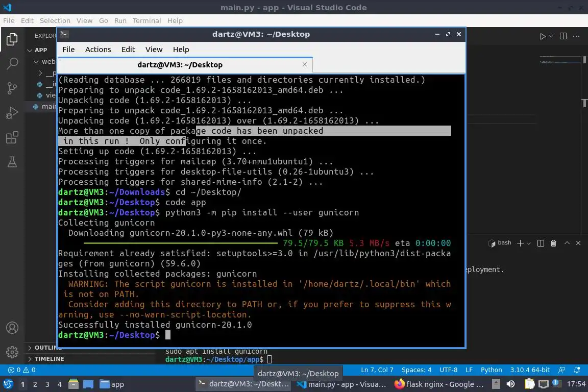
Task: Open the clipboard manager tray icon
Action: point(529,384)
